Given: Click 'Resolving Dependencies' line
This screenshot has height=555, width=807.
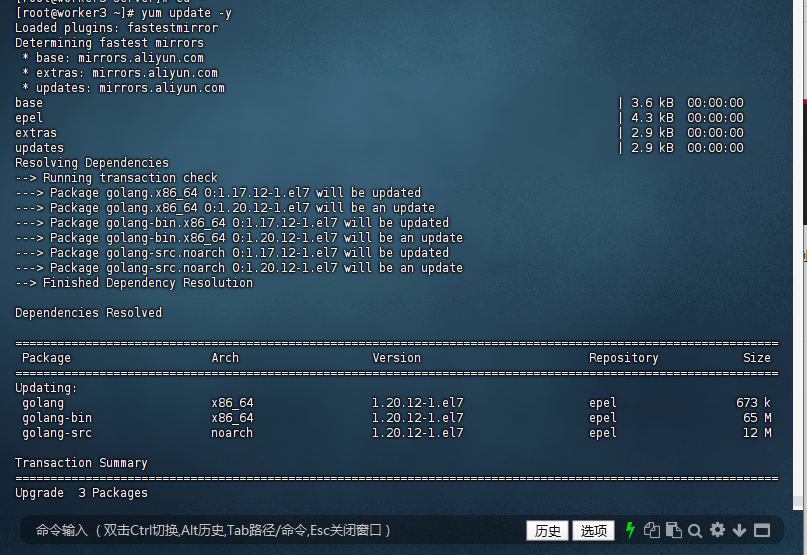Looking at the screenshot, I should 92,163.
